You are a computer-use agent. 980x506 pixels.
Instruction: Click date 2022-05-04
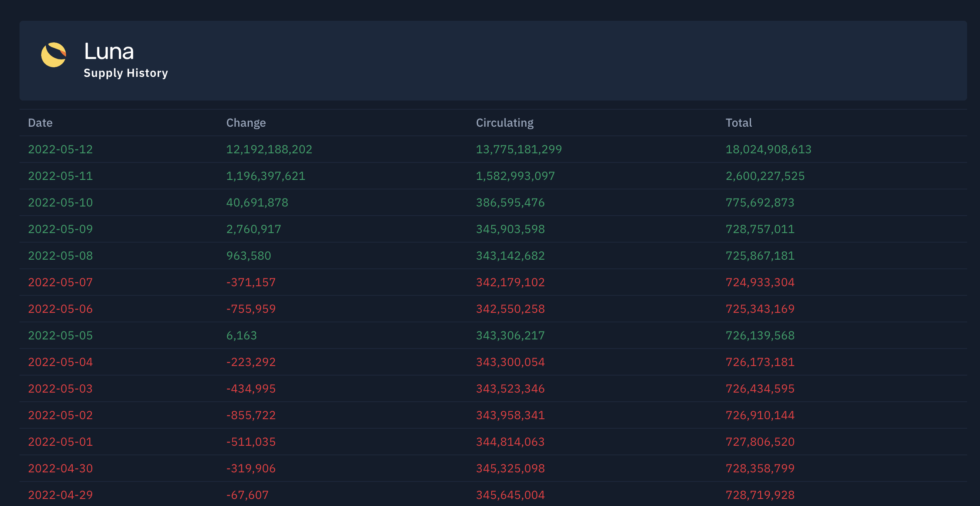(60, 362)
